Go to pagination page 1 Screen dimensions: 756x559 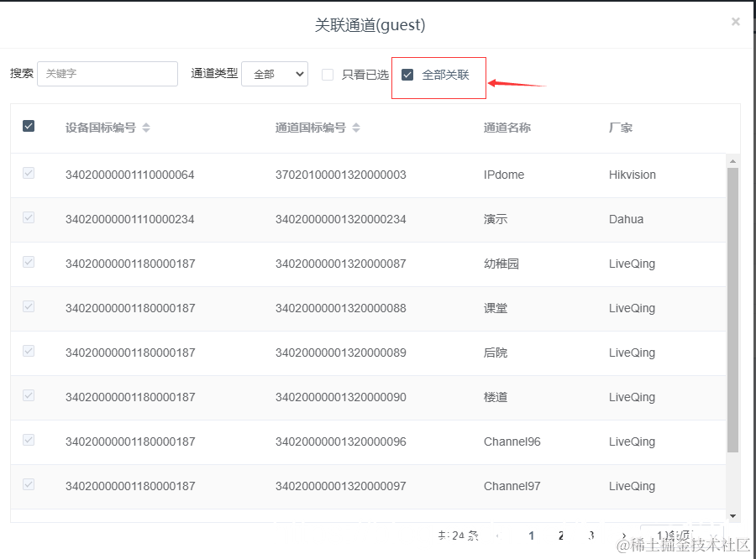(532, 535)
